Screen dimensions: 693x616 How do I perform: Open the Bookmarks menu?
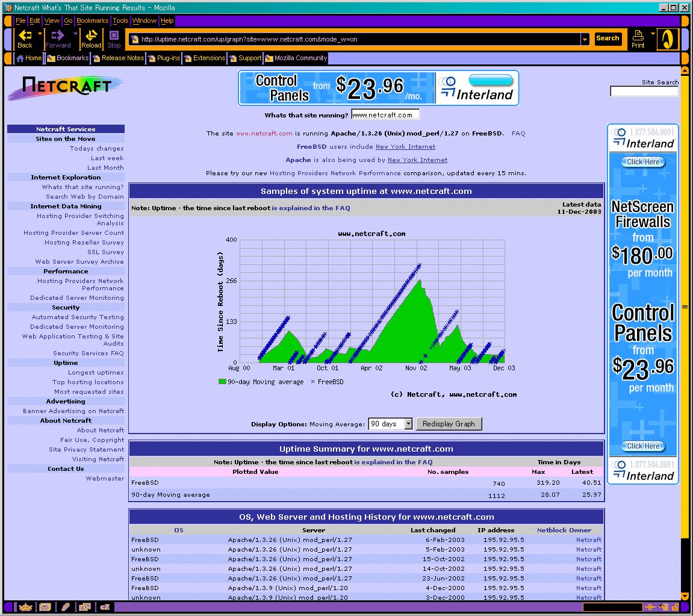click(x=92, y=20)
